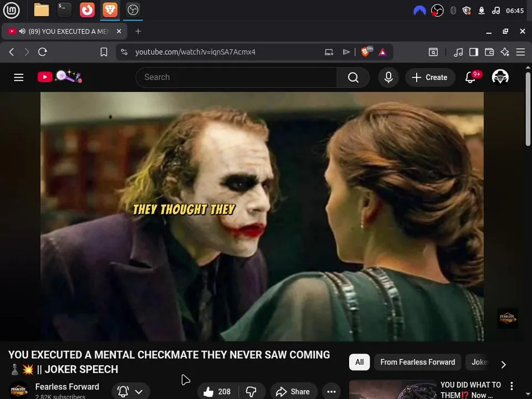Viewport: 532px width, 399px height.
Task: Open Brave media music note toolbar icon
Action: (458, 52)
